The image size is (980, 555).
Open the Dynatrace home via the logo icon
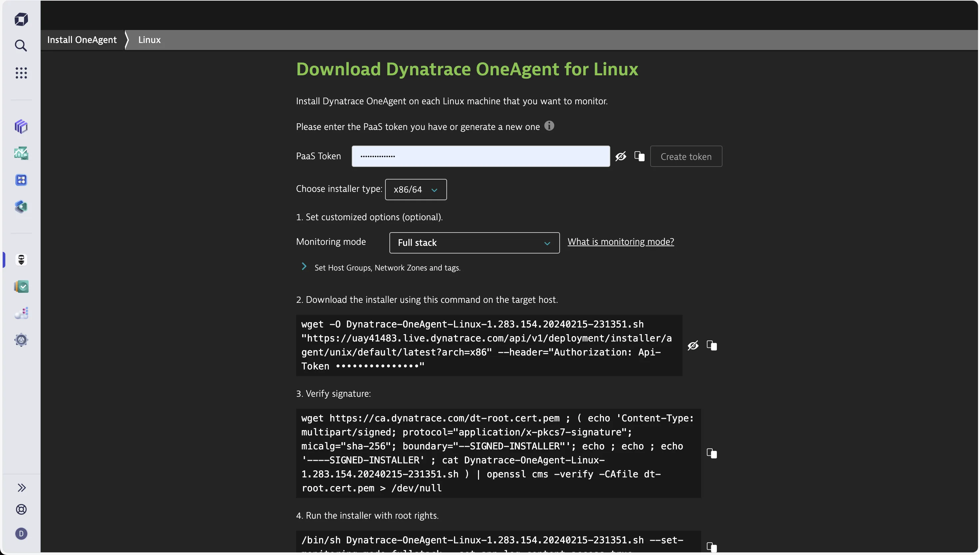point(21,19)
